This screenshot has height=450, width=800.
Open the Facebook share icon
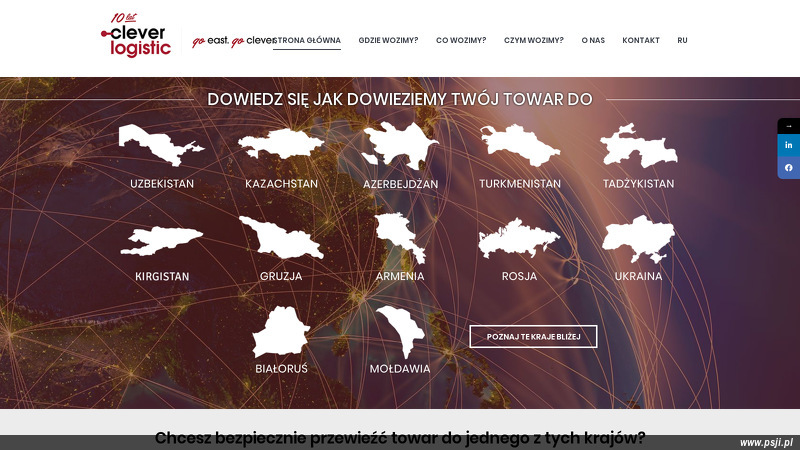point(788,168)
